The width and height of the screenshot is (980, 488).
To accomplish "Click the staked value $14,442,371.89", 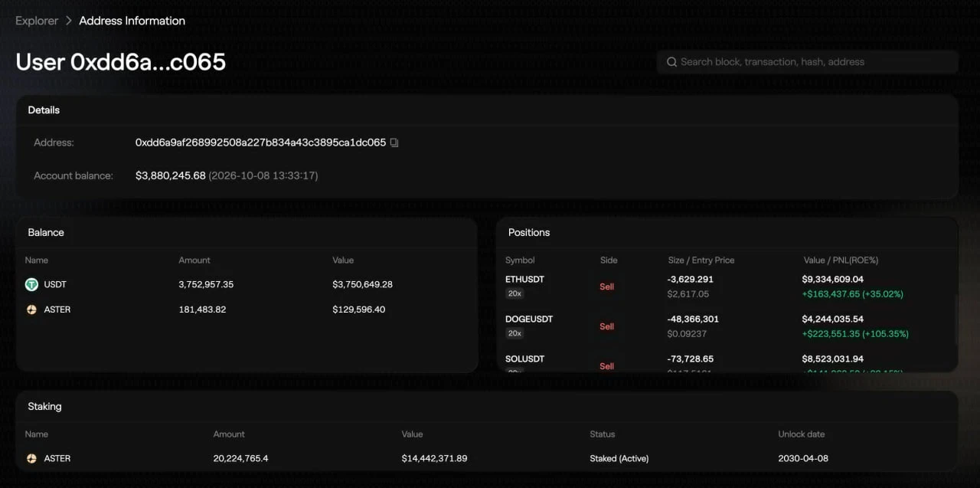I will [434, 458].
